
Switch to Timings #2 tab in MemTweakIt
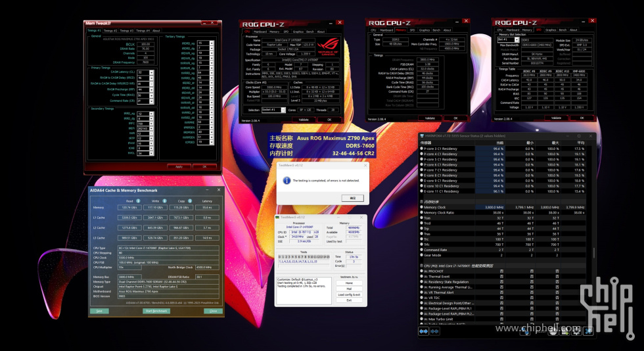[110, 30]
